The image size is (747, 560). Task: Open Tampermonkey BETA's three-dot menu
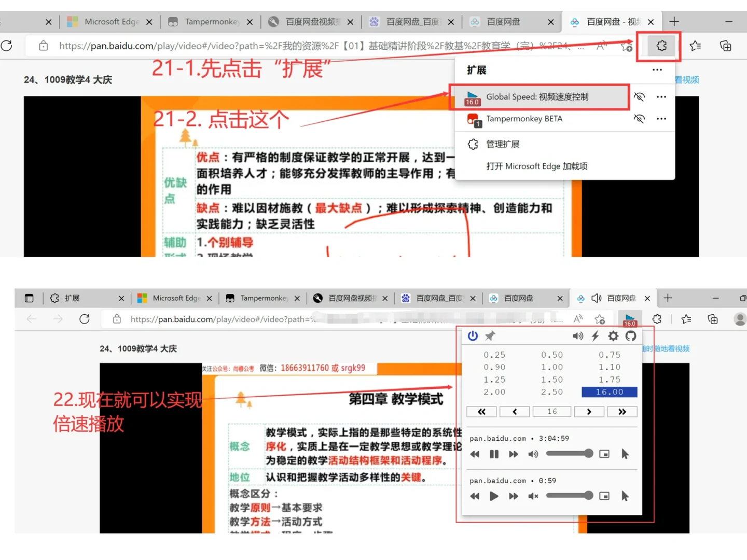click(661, 119)
